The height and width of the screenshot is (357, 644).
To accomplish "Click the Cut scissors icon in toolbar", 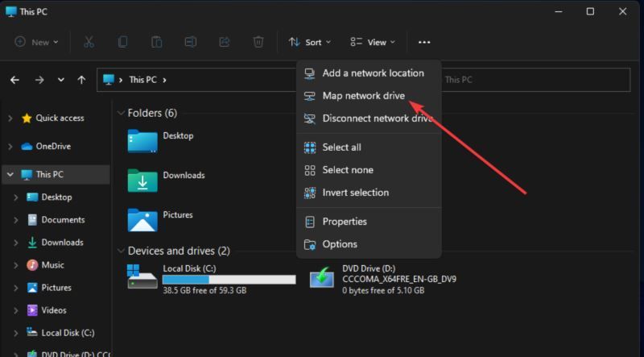I will [89, 42].
